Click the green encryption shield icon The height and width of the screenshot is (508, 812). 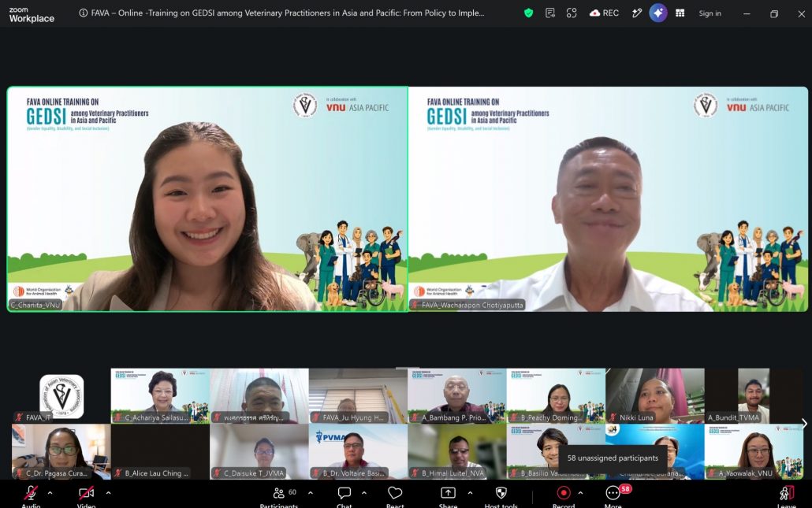tap(528, 13)
